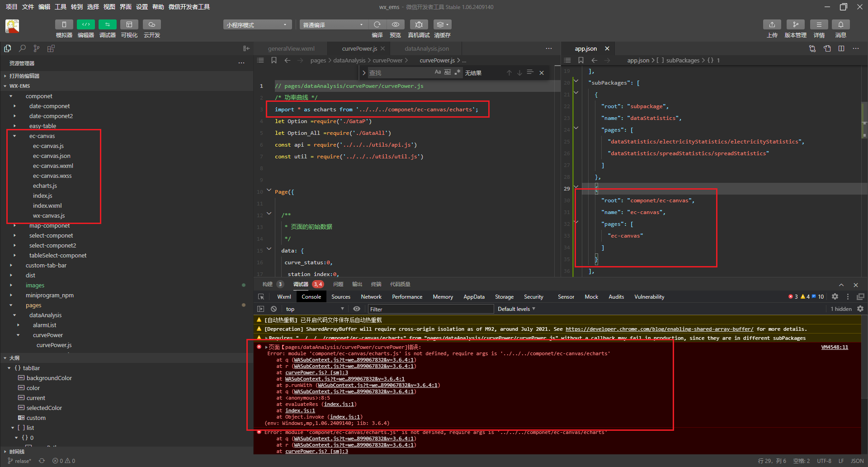Collapse the sidebar with the arrow icon
The height and width of the screenshot is (467, 868).
(246, 48)
